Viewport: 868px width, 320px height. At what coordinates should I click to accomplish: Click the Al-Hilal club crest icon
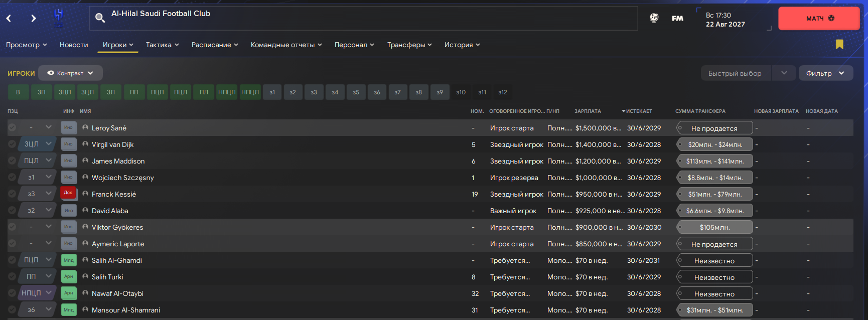coord(59,18)
